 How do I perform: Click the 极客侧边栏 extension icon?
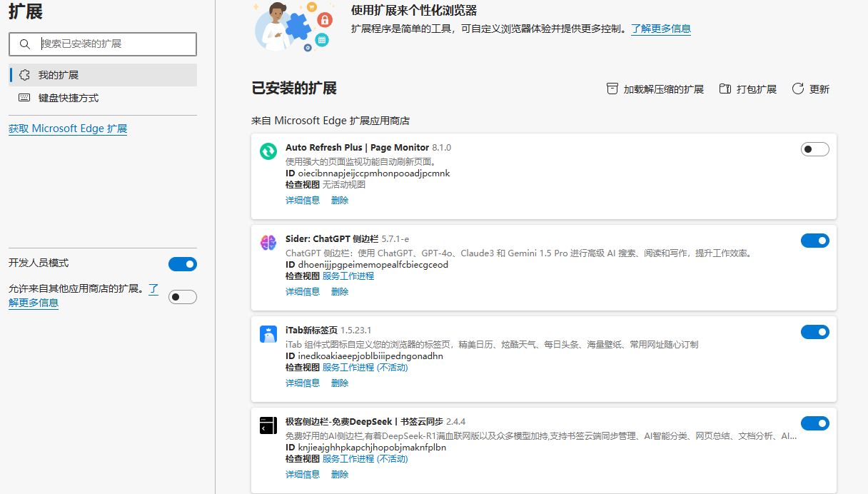point(268,425)
